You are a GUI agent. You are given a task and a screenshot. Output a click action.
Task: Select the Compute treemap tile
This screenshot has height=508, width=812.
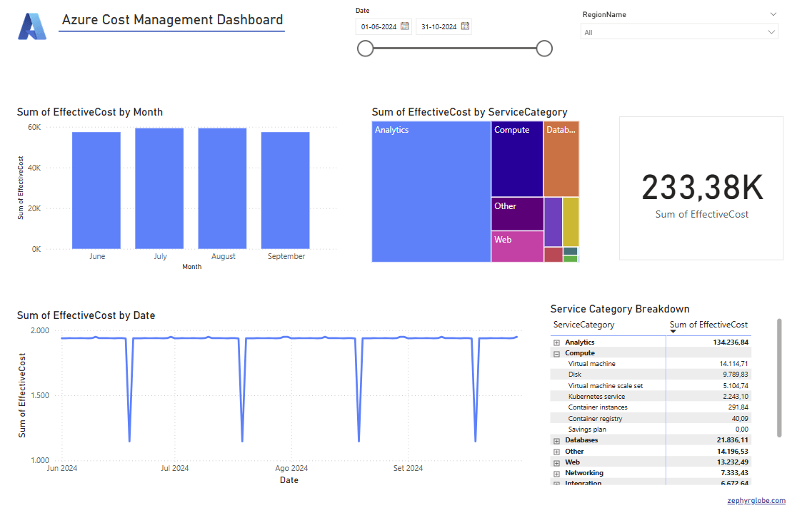517,159
